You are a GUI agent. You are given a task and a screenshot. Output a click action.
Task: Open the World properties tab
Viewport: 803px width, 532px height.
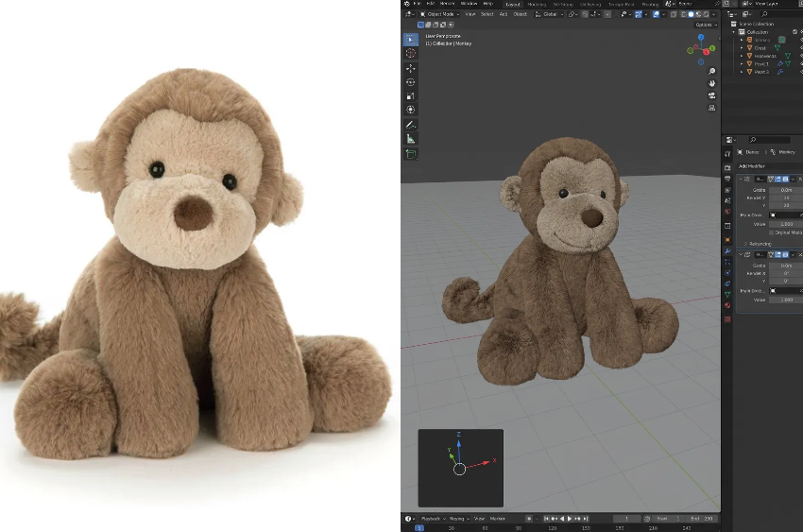pos(727,212)
